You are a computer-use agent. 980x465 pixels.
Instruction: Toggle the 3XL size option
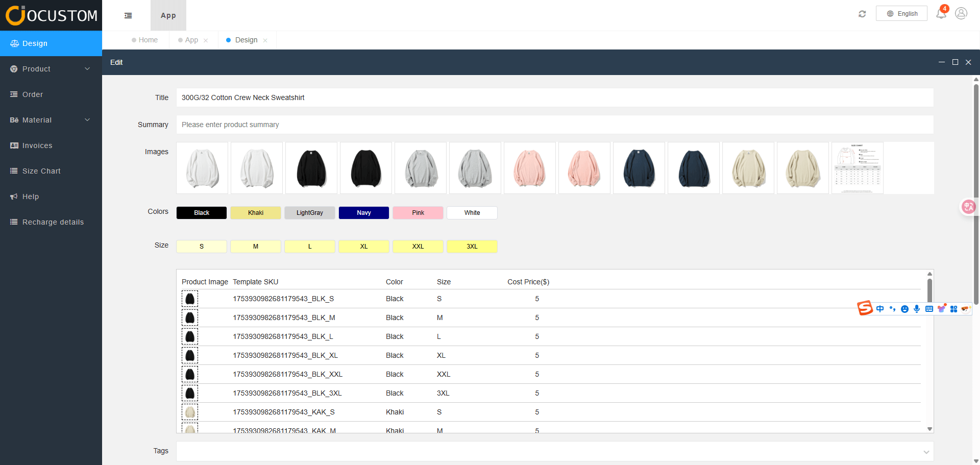[472, 247]
